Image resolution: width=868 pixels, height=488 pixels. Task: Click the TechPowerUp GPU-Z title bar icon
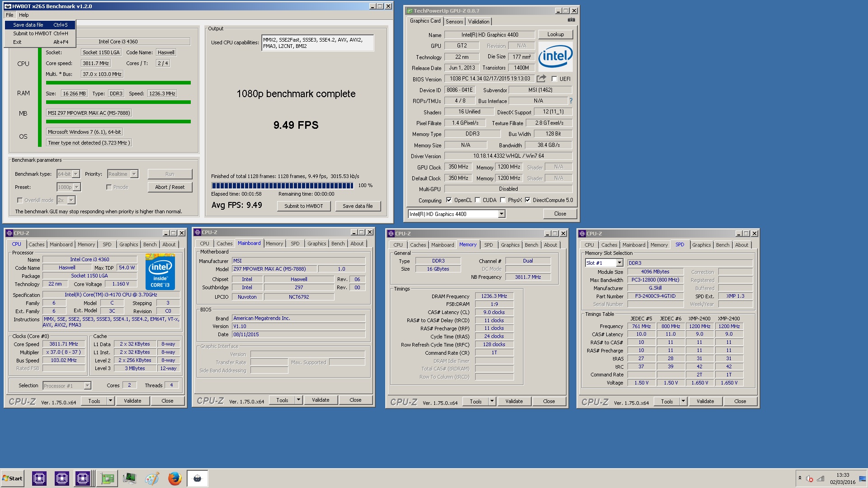click(x=410, y=11)
